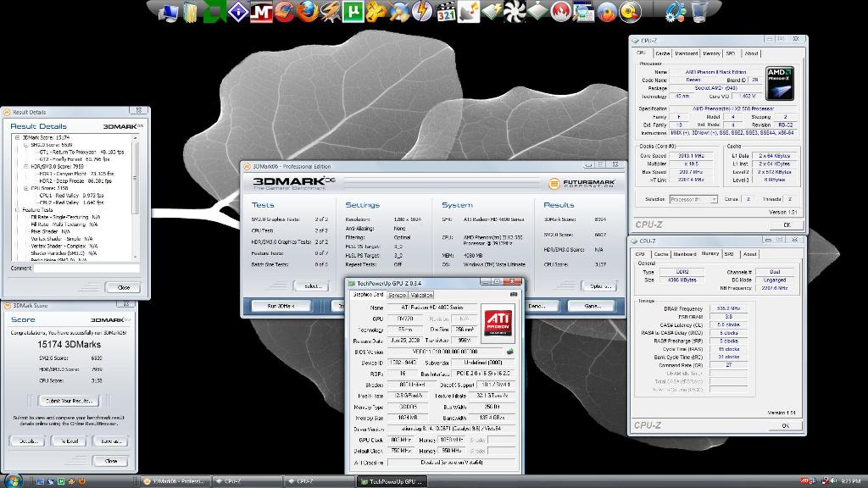Click the To Excel button
Screen dimensions: 868x488
pos(70,441)
